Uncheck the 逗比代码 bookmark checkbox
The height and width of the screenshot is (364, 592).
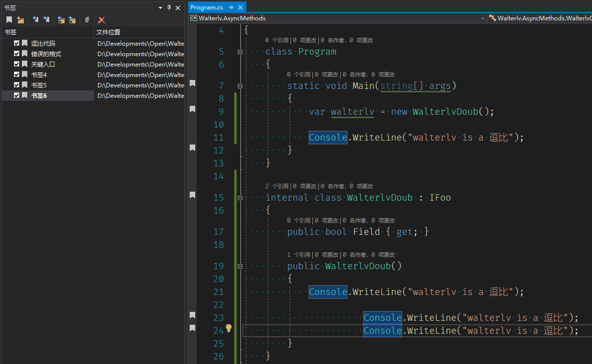click(17, 43)
